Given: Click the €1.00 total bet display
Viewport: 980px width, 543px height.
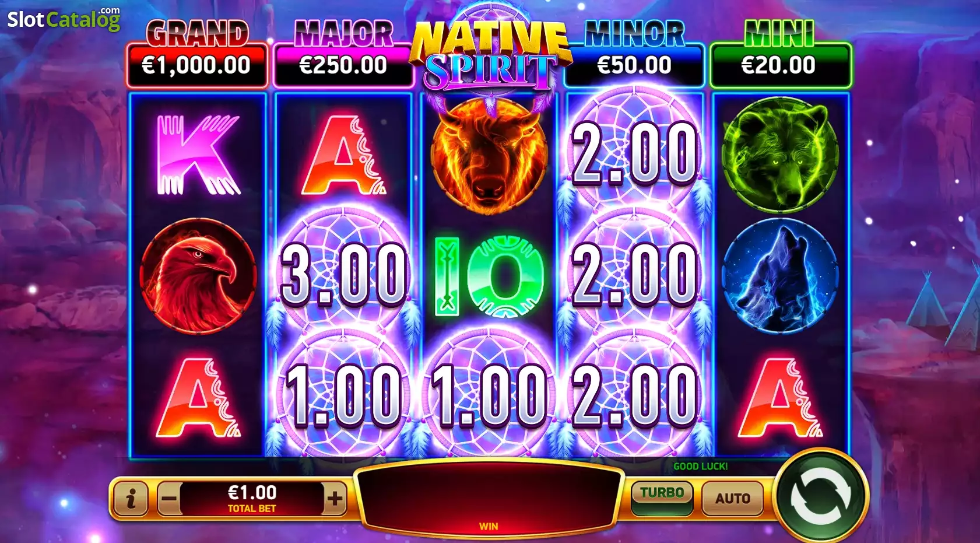Looking at the screenshot, I should 252,499.
